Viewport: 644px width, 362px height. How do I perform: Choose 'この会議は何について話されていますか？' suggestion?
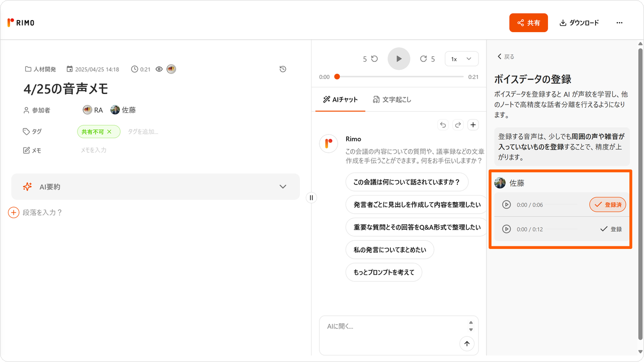tap(407, 182)
